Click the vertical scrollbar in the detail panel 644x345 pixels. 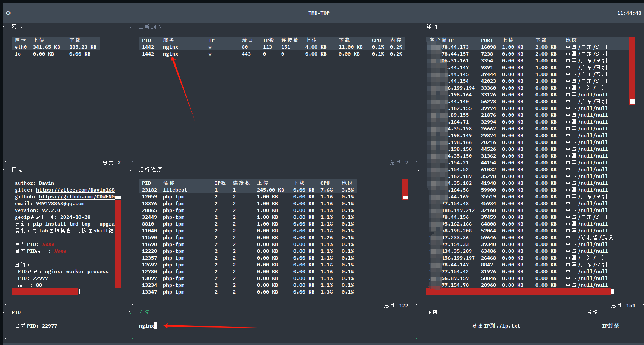(x=632, y=71)
